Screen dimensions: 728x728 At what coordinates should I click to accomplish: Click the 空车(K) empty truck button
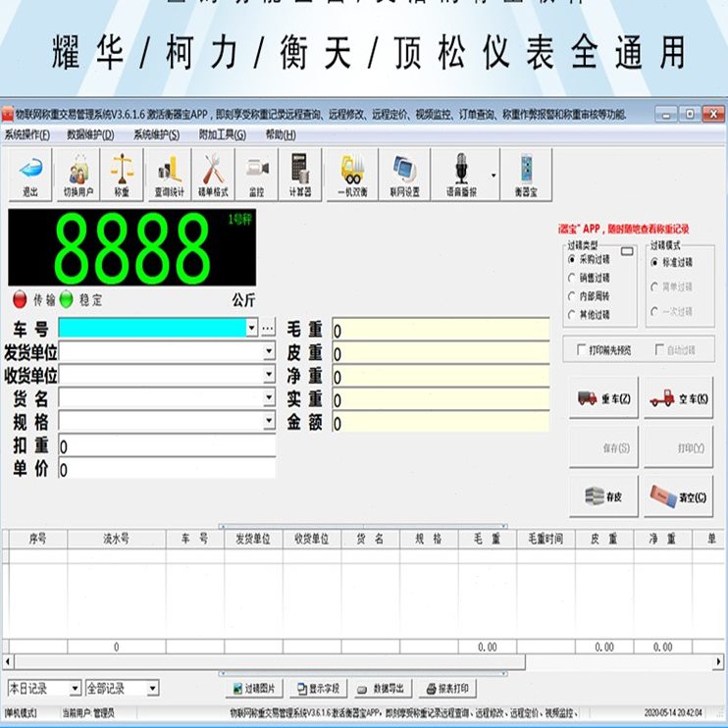click(x=678, y=398)
